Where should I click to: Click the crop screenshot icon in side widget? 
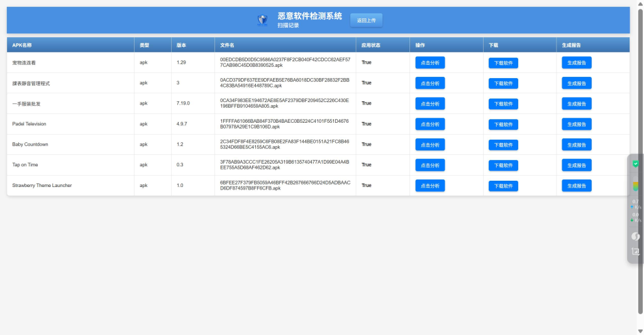635,251
